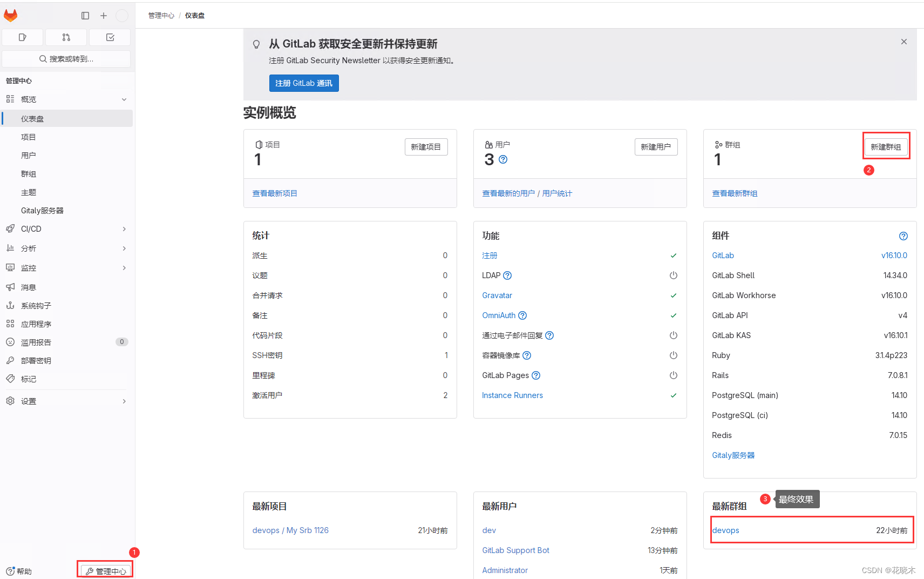Open the merge requests shortcut icon
The height and width of the screenshot is (579, 924).
[66, 37]
